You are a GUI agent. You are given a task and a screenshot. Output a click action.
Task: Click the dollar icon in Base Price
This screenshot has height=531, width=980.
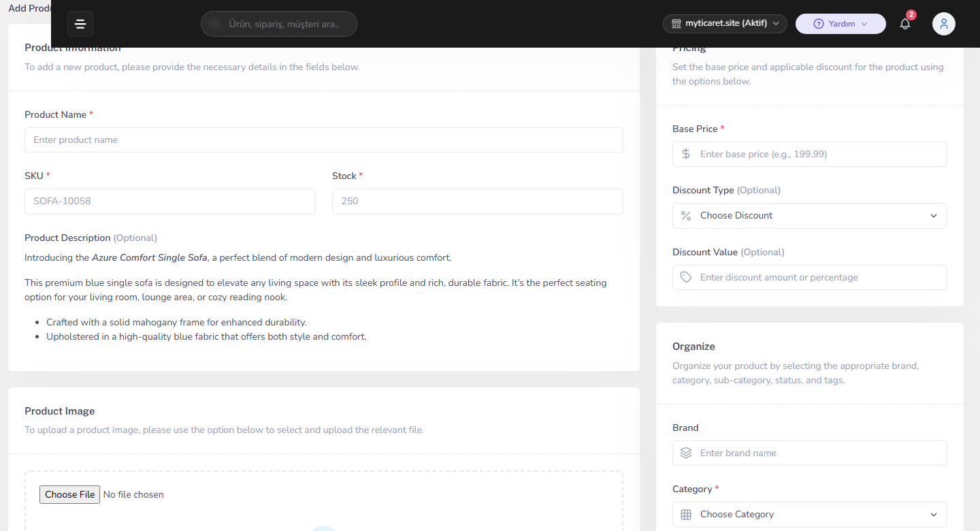[686, 154]
